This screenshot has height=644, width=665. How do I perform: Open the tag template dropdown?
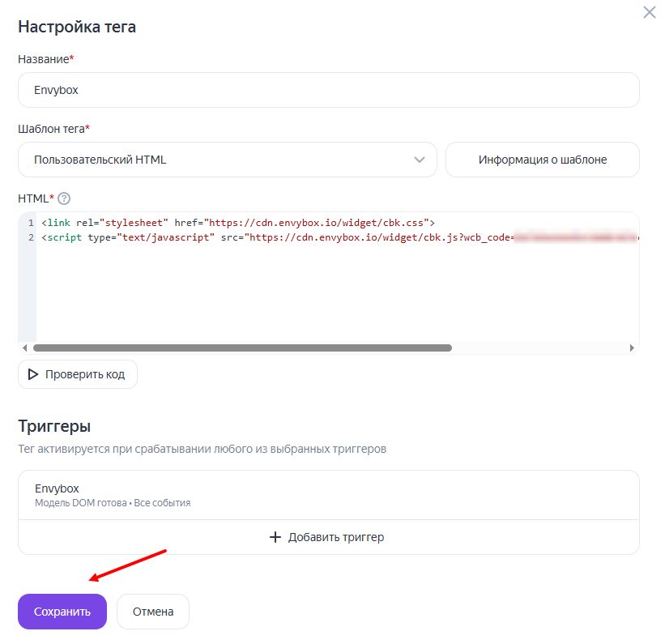click(x=227, y=160)
